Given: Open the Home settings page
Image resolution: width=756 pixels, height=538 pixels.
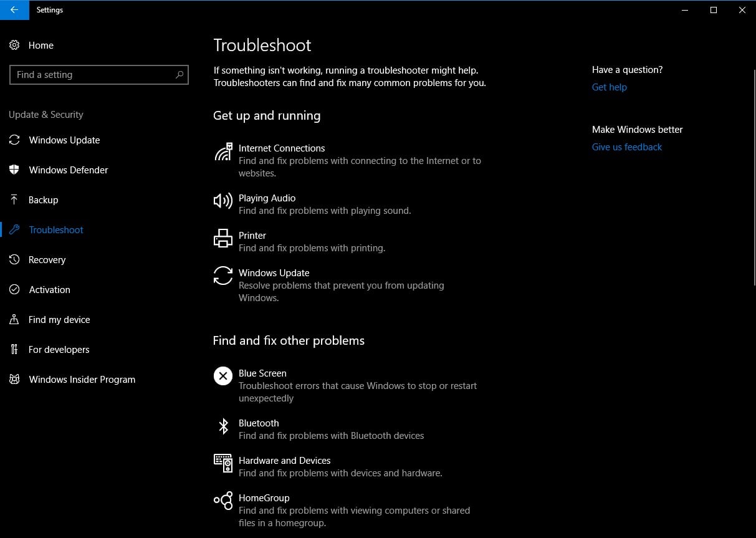Looking at the screenshot, I should coord(41,46).
